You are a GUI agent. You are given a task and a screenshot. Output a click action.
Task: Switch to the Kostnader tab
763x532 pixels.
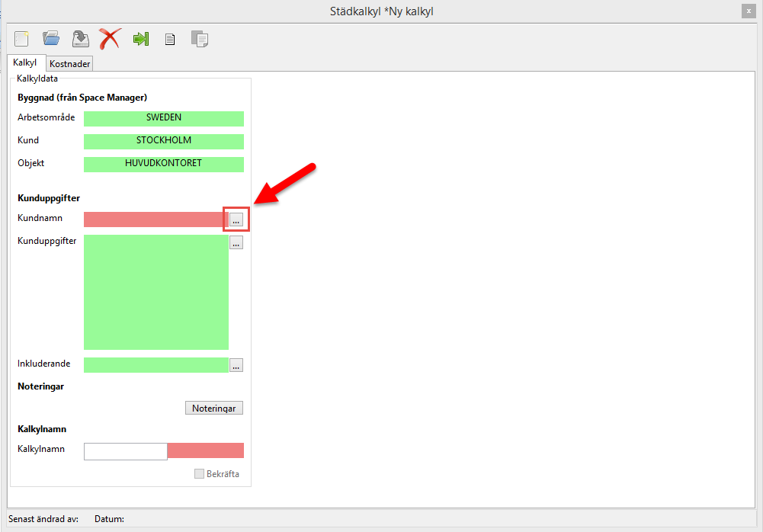70,64
